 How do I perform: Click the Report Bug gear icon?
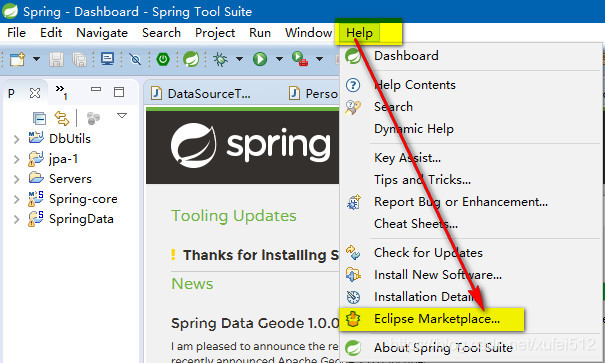(353, 202)
